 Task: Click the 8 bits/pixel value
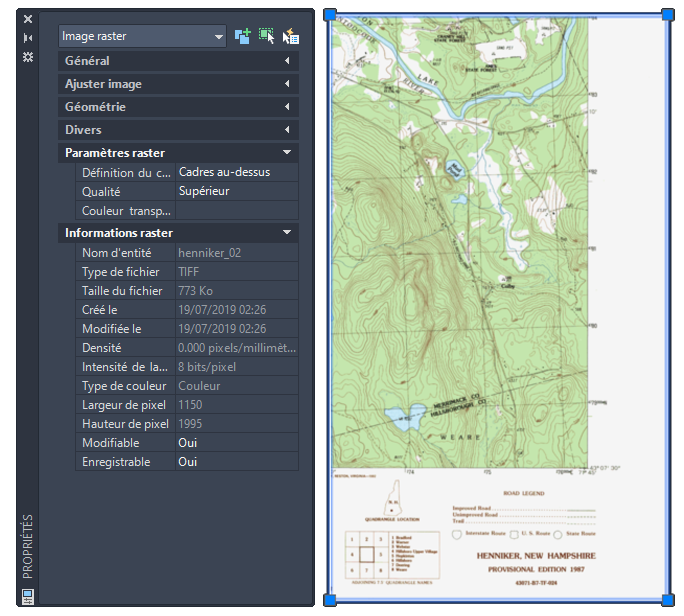[237, 367]
